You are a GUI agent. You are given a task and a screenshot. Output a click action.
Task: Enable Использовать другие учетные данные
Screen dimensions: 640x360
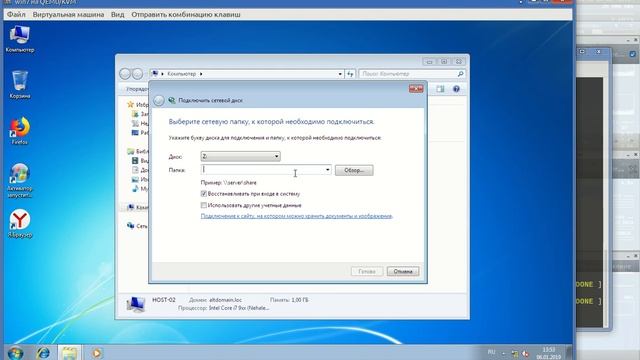(x=204, y=205)
